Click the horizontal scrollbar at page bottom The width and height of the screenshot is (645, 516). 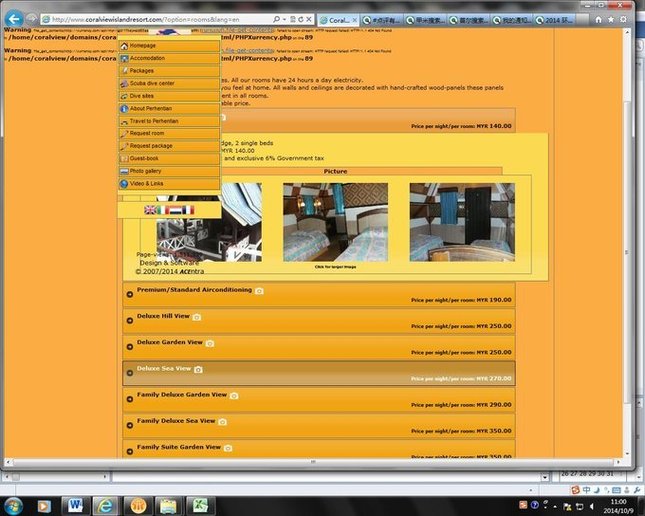(313, 462)
